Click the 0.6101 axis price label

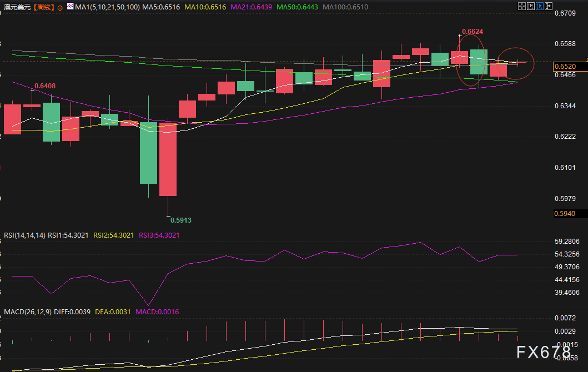565,168
